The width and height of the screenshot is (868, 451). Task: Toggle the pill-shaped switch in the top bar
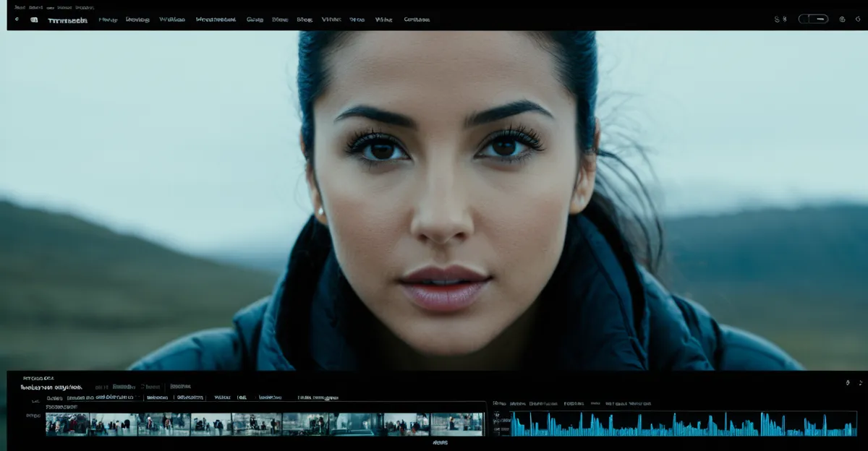[x=813, y=20]
